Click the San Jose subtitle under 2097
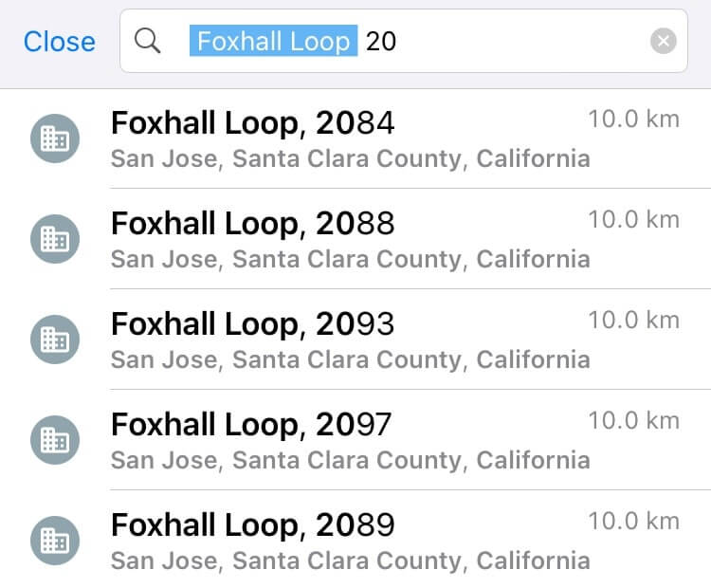Screen dimensions: 711x588 [x=350, y=460]
